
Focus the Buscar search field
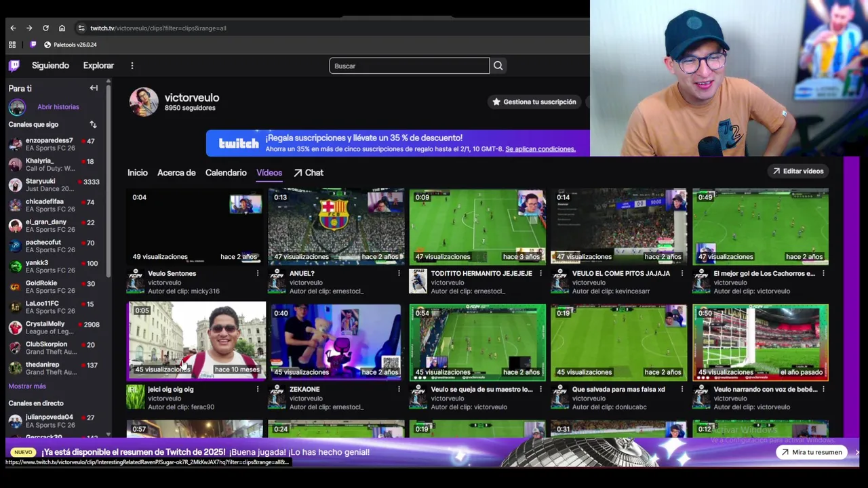pyautogui.click(x=409, y=66)
